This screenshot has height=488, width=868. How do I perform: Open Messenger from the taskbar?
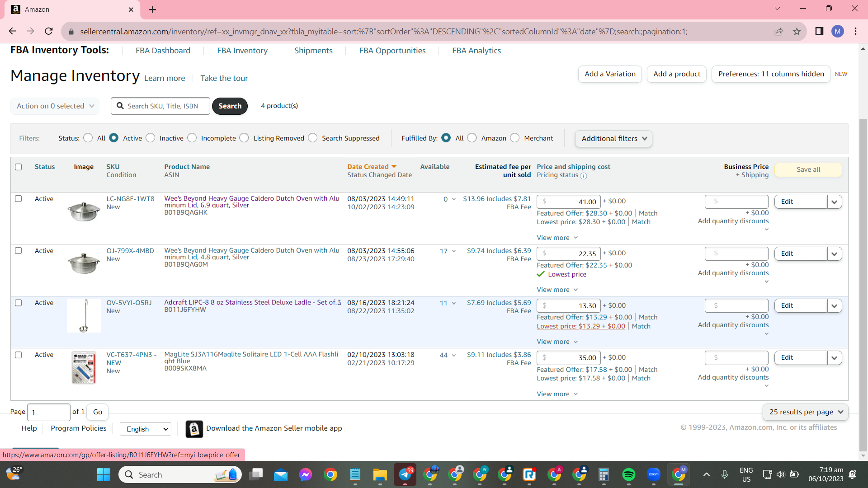(305, 474)
